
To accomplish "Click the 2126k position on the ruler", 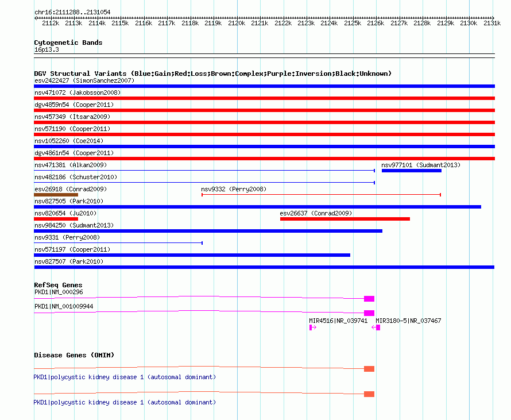I will point(375,23).
